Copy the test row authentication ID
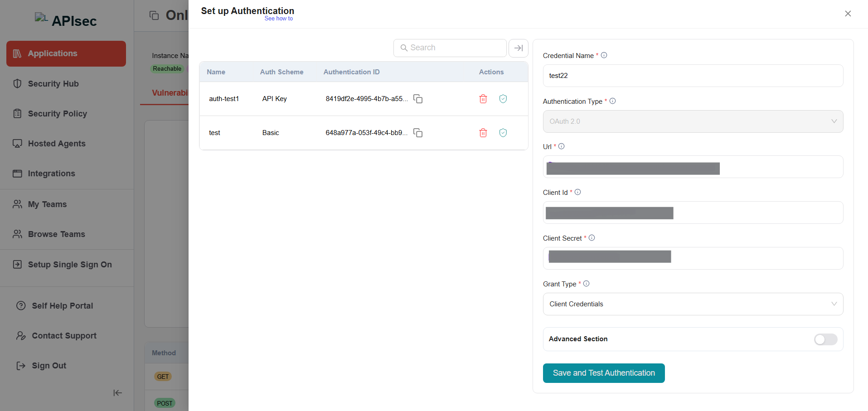This screenshot has height=411, width=868. [x=417, y=133]
